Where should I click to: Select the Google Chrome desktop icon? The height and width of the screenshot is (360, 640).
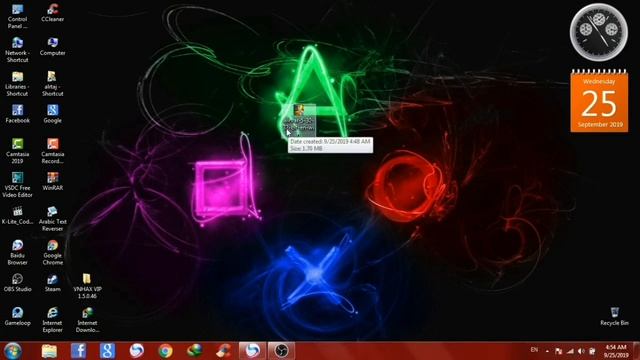point(52,252)
